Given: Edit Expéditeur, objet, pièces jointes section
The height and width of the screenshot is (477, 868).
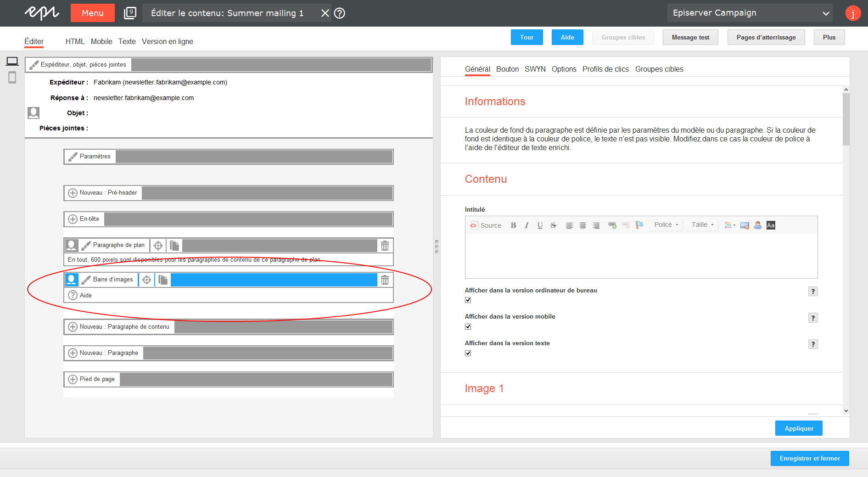Looking at the screenshot, I should point(78,65).
